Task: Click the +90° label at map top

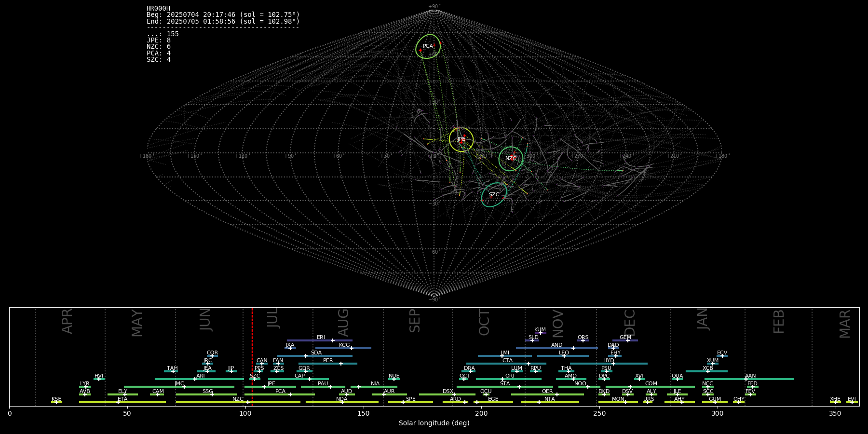Action: [x=434, y=7]
